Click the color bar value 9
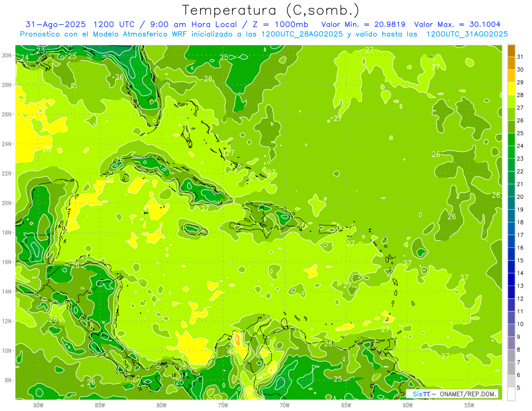Image resolution: width=532 pixels, height=411 pixels. (x=519, y=337)
